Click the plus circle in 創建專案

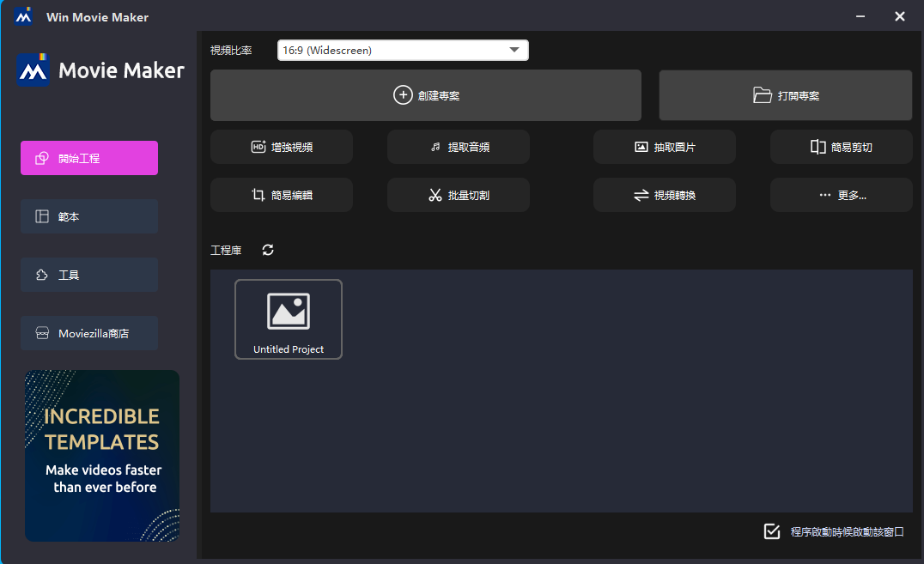tap(403, 95)
